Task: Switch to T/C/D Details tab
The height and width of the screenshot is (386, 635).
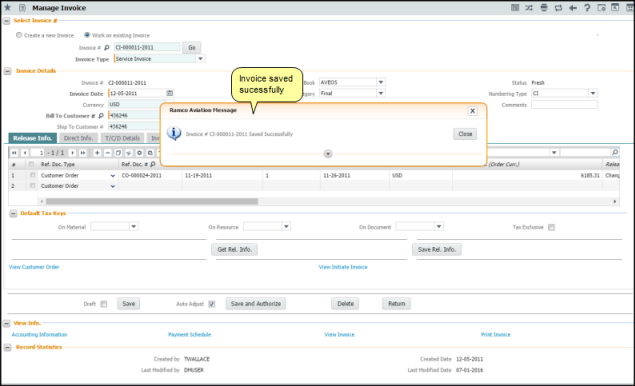Action: (123, 138)
